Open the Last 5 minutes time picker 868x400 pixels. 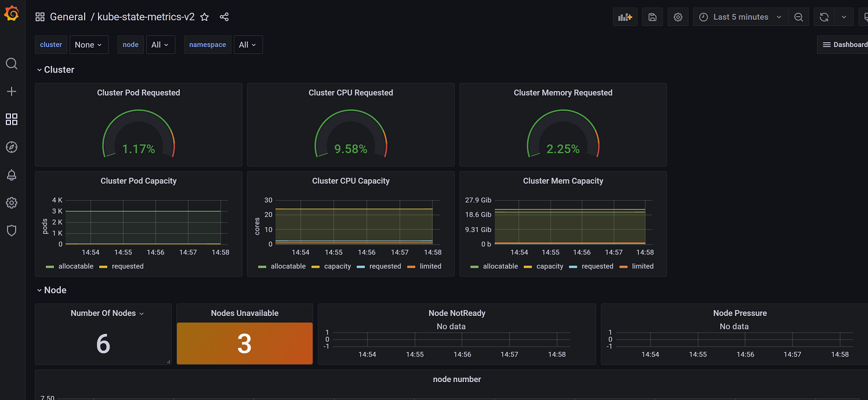tap(740, 17)
